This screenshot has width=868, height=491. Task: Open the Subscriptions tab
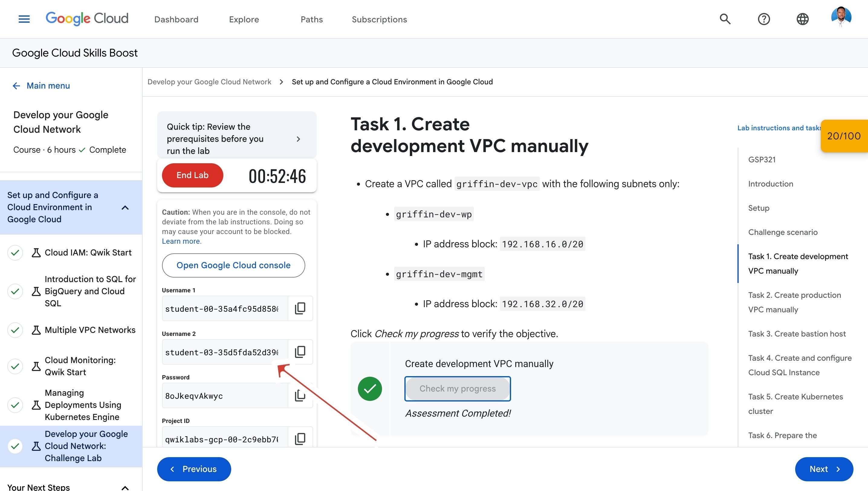tap(380, 19)
